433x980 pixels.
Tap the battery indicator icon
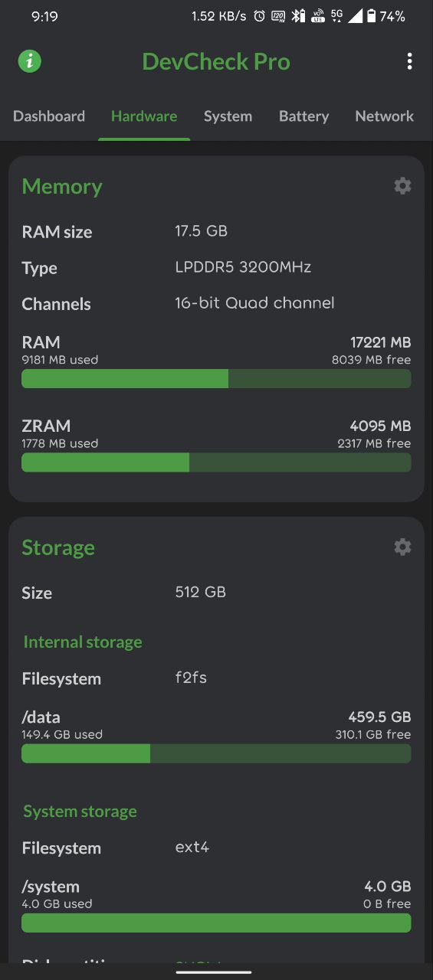pyautogui.click(x=372, y=16)
